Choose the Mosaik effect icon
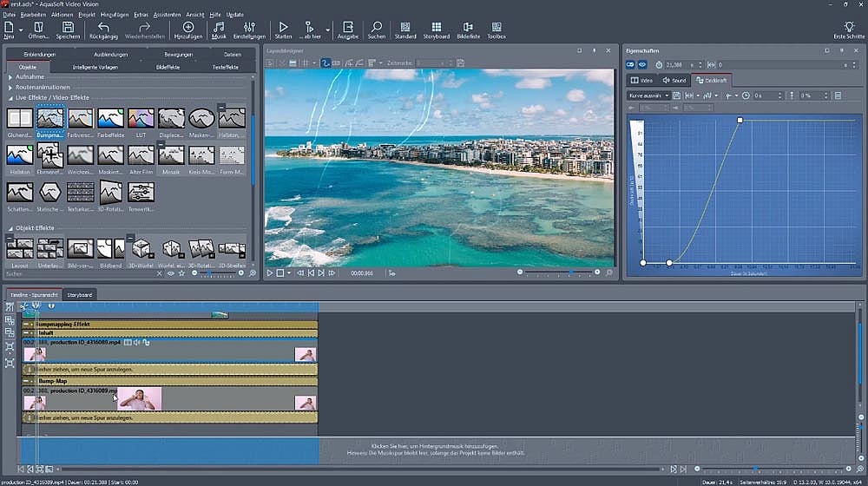Viewport: 868px width, 486px height. pos(170,157)
